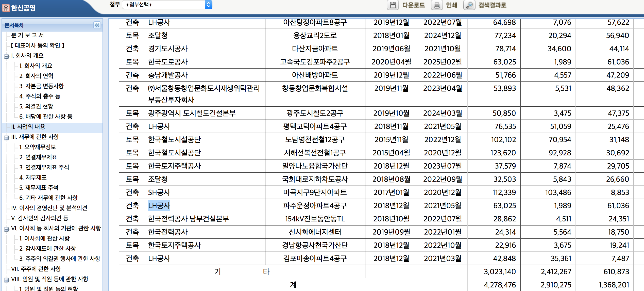Click 용상교리2도로 project cell
Image resolution: width=644 pixels, height=291 pixels.
(x=315, y=36)
